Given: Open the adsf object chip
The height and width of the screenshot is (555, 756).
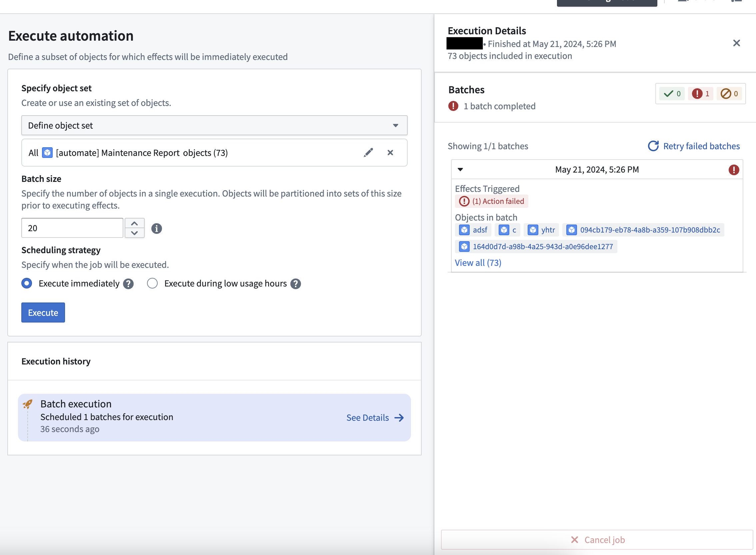Looking at the screenshot, I should click(473, 230).
